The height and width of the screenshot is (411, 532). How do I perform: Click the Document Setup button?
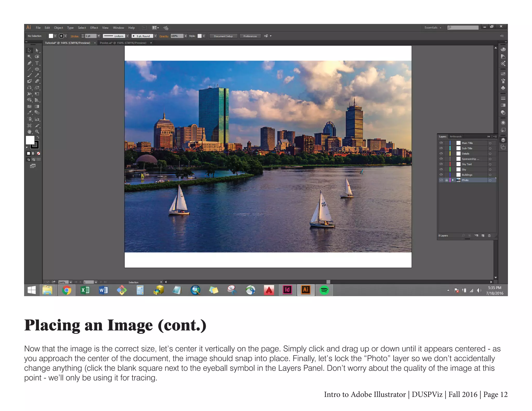coord(223,36)
